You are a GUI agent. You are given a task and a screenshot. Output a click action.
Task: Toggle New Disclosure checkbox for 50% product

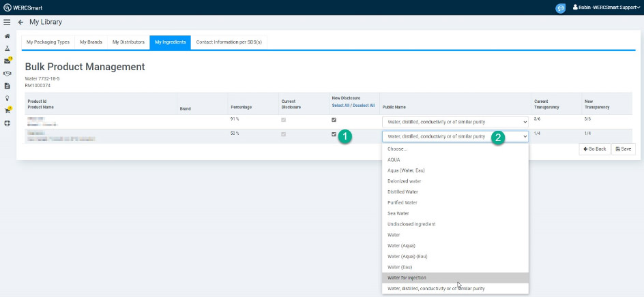[334, 134]
